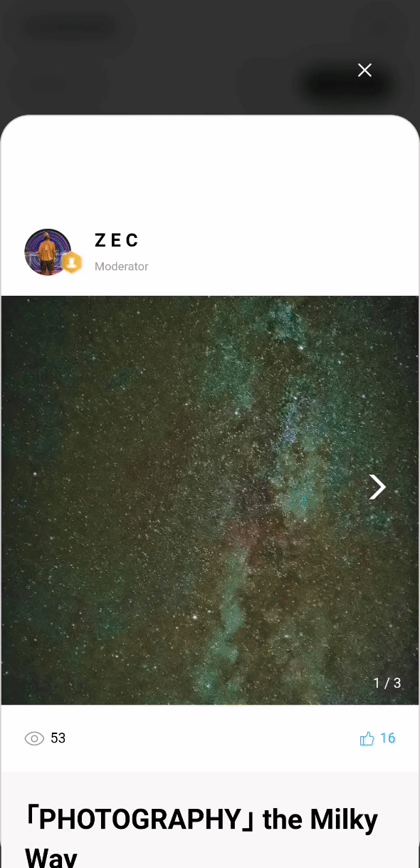The width and height of the screenshot is (420, 868).
Task: Open the Z E C username
Action: [x=116, y=241]
